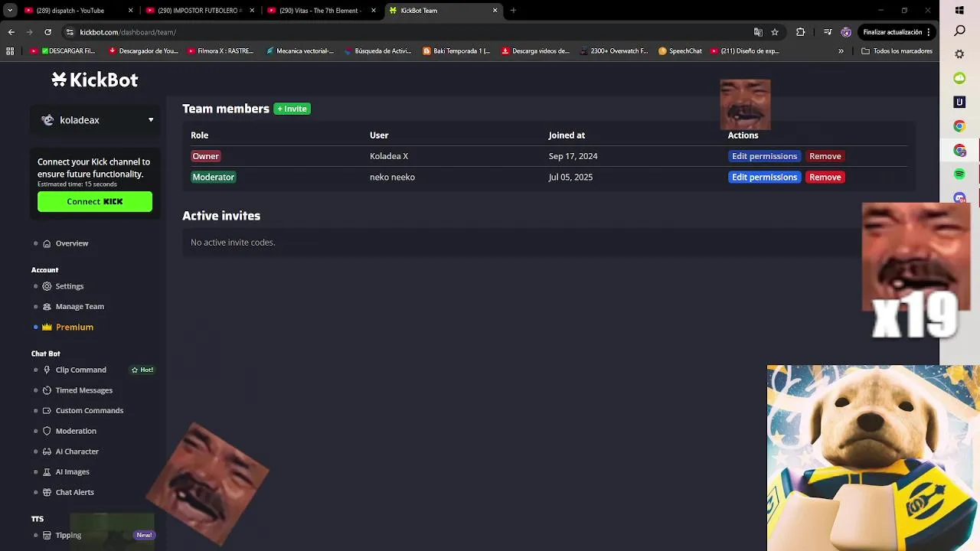Click the green Invite button
Screen dimensions: 980x551
coord(292,109)
